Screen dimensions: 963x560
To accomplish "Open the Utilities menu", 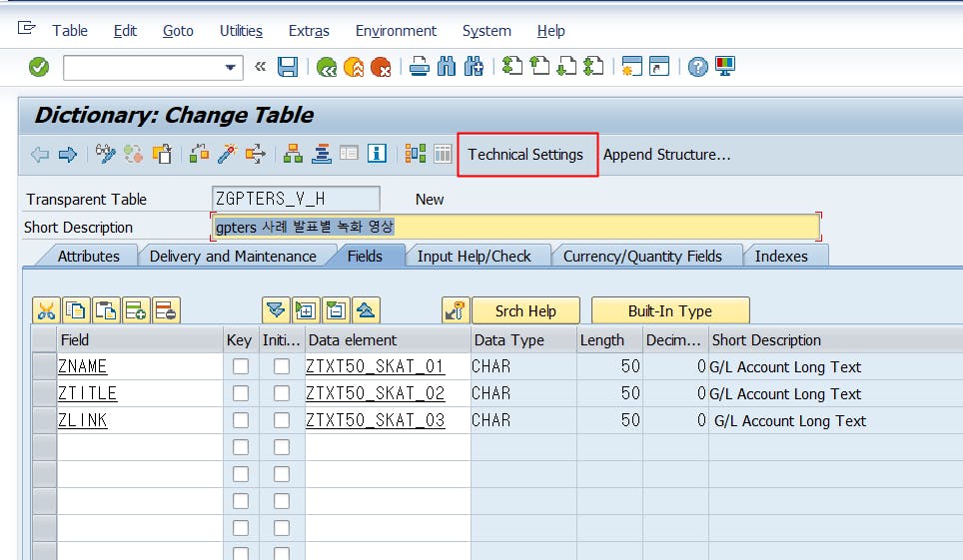I will [242, 31].
